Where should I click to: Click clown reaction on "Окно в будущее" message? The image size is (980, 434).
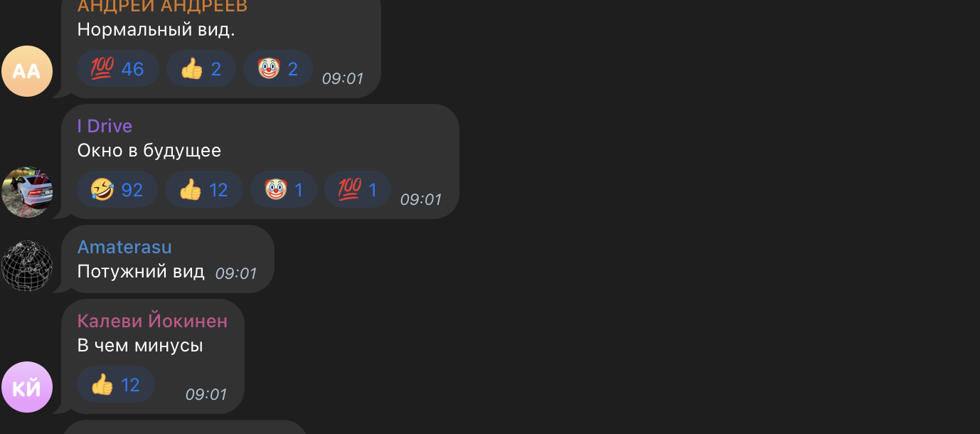pyautogui.click(x=284, y=190)
